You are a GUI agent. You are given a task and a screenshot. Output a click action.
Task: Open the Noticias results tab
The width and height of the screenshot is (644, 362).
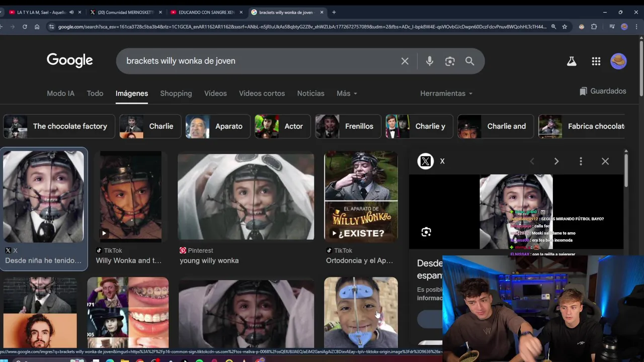pyautogui.click(x=310, y=94)
